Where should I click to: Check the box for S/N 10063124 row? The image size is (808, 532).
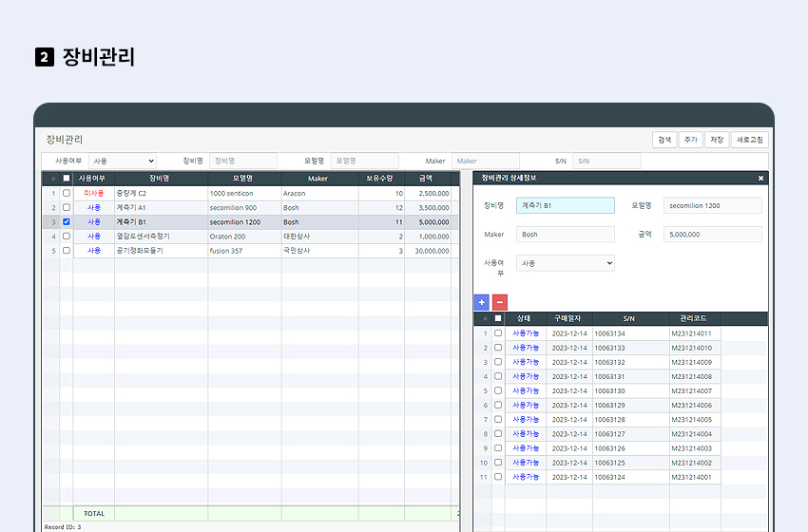point(498,477)
